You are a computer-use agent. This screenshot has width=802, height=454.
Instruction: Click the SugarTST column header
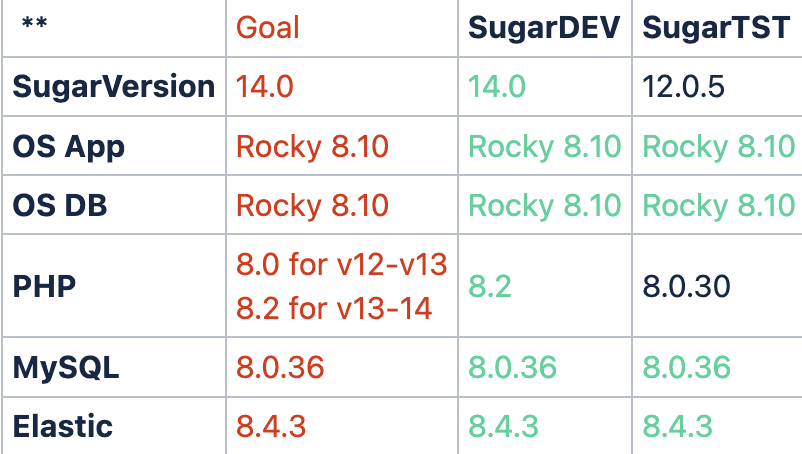pos(718,27)
